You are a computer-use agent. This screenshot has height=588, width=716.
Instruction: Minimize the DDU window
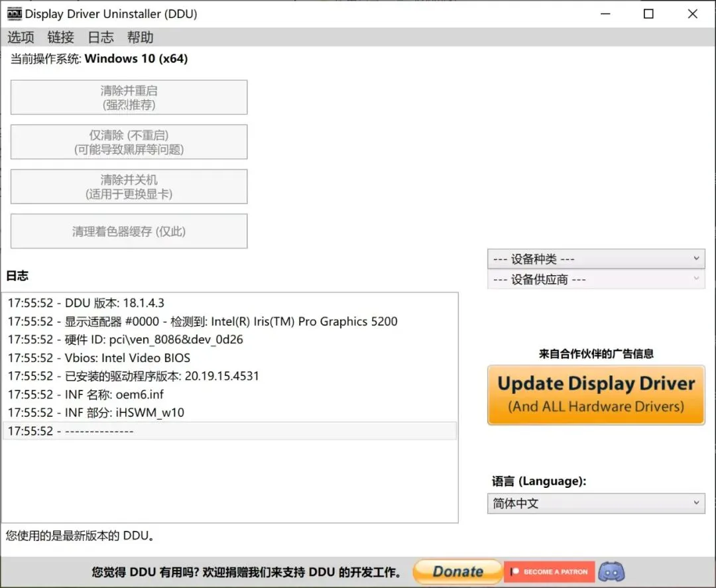605,14
